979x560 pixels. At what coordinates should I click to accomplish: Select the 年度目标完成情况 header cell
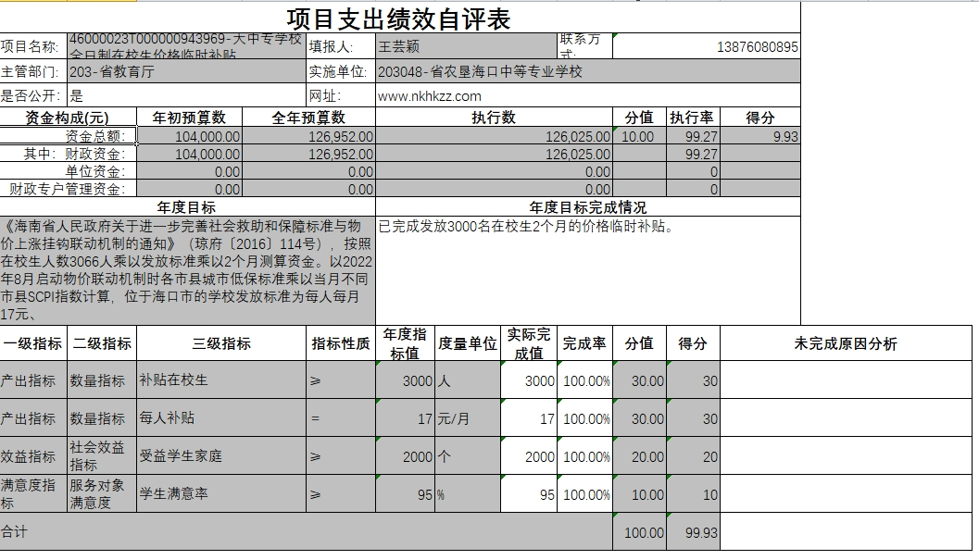[x=588, y=207]
